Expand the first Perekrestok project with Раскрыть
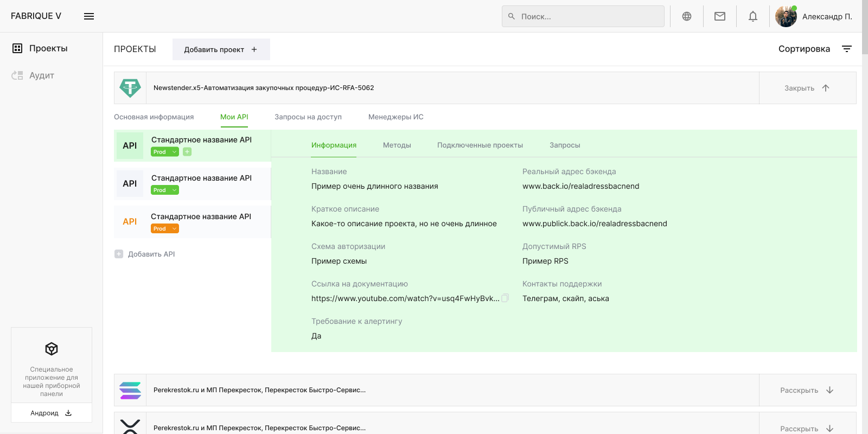Screen dimensions: 868x434 tap(807, 390)
